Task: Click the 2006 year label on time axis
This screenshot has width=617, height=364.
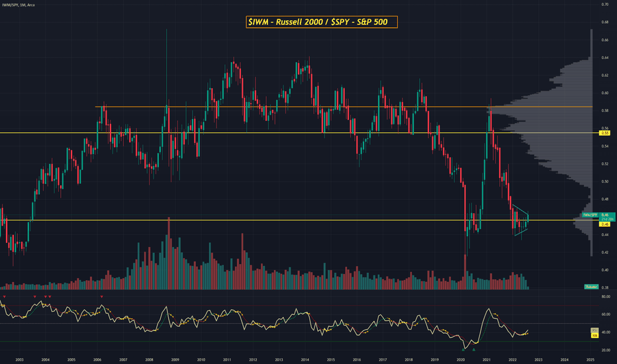Action: point(97,359)
